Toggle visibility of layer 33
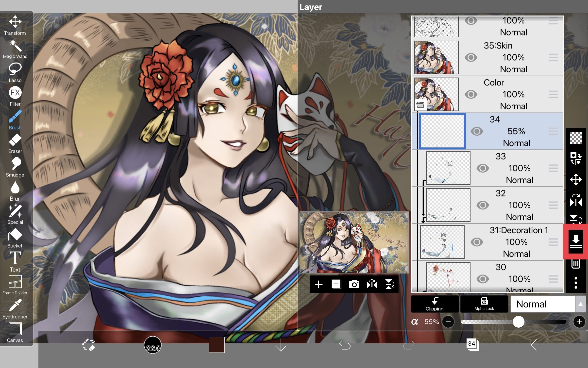Image resolution: width=588 pixels, height=368 pixels. pyautogui.click(x=483, y=168)
